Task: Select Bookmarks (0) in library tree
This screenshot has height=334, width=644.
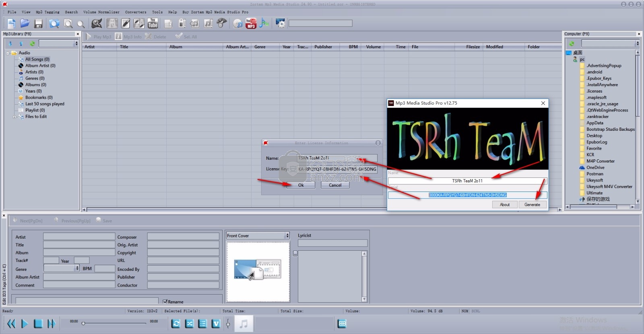Action: coord(39,97)
